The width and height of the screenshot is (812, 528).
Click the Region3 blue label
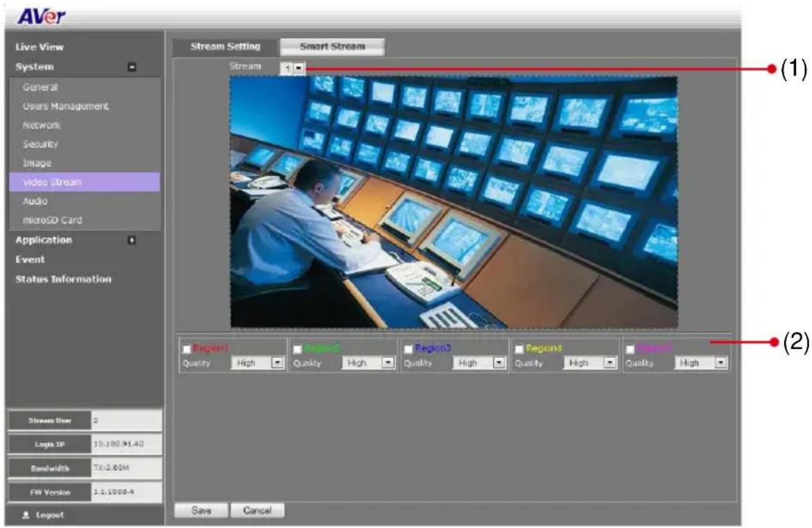point(433,348)
